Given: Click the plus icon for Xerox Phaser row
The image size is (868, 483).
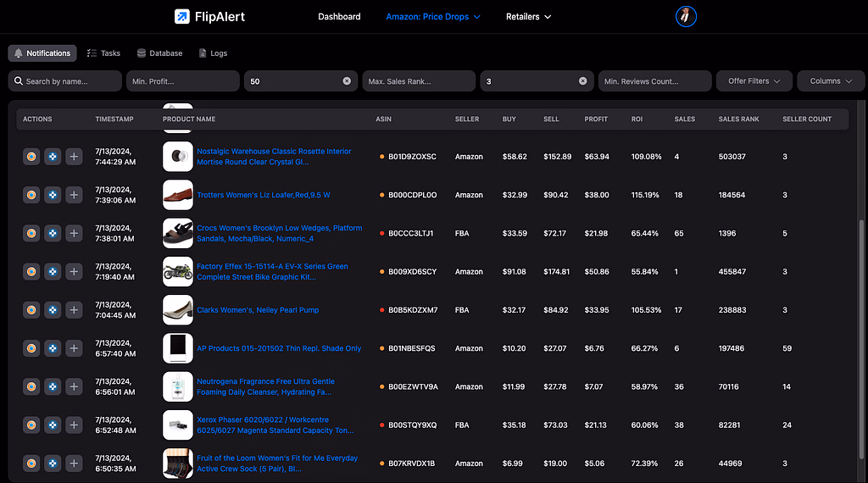Looking at the screenshot, I should coord(74,425).
